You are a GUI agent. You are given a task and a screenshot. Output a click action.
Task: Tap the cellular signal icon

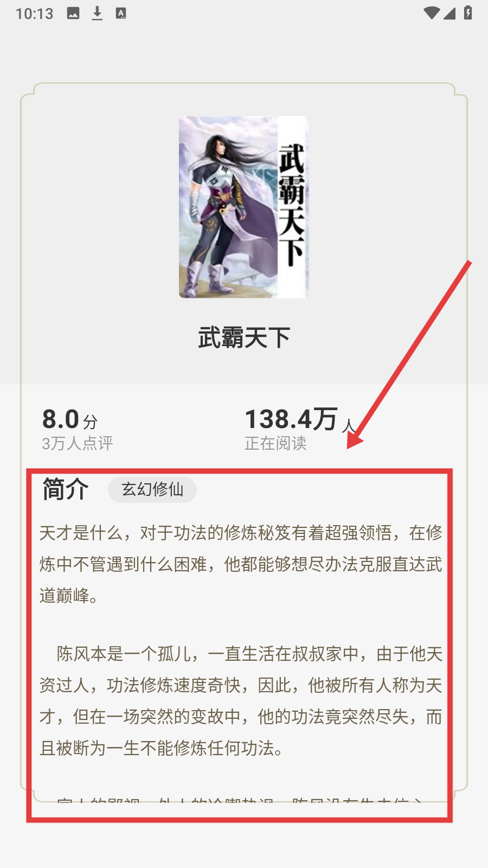point(450,13)
